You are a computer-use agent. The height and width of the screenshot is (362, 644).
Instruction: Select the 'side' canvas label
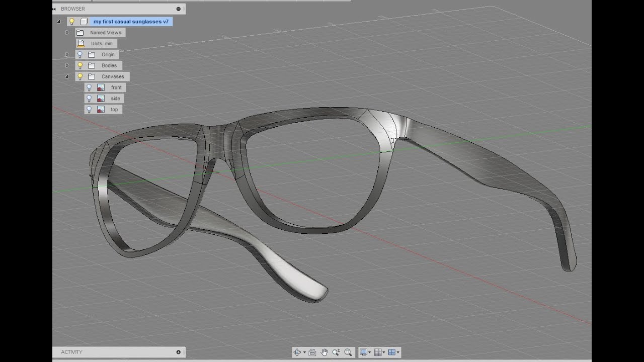115,99
